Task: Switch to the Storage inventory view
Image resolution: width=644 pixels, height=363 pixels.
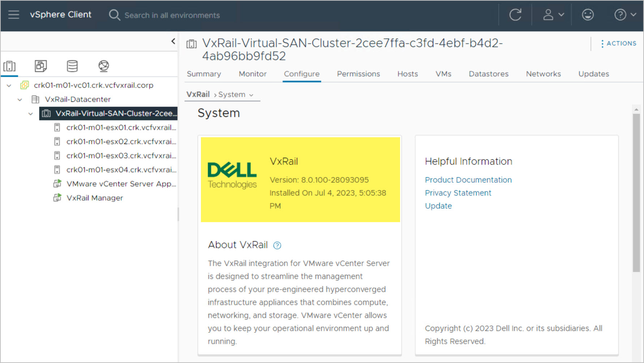Action: (72, 66)
